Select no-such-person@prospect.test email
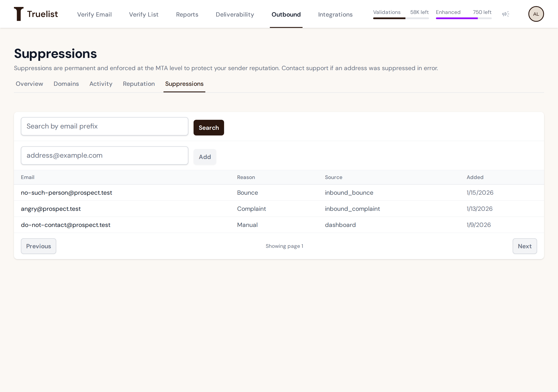This screenshot has width=558, height=392. 66,193
